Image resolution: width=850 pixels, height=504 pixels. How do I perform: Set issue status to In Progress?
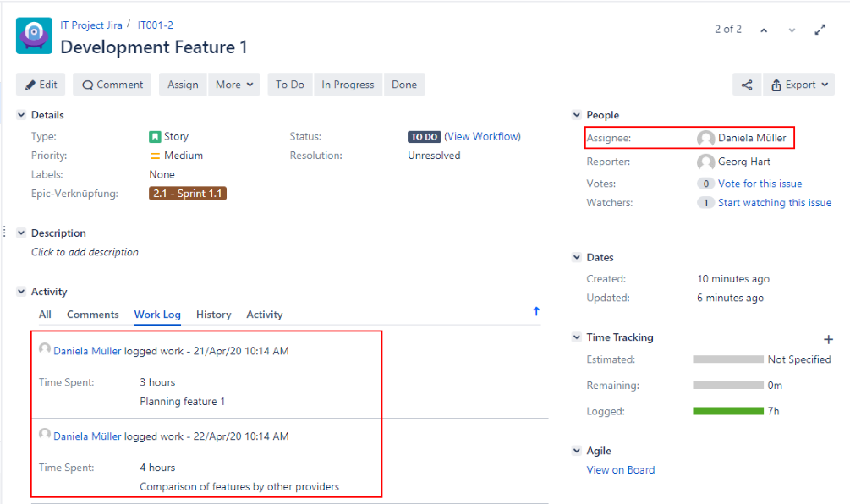pyautogui.click(x=348, y=85)
